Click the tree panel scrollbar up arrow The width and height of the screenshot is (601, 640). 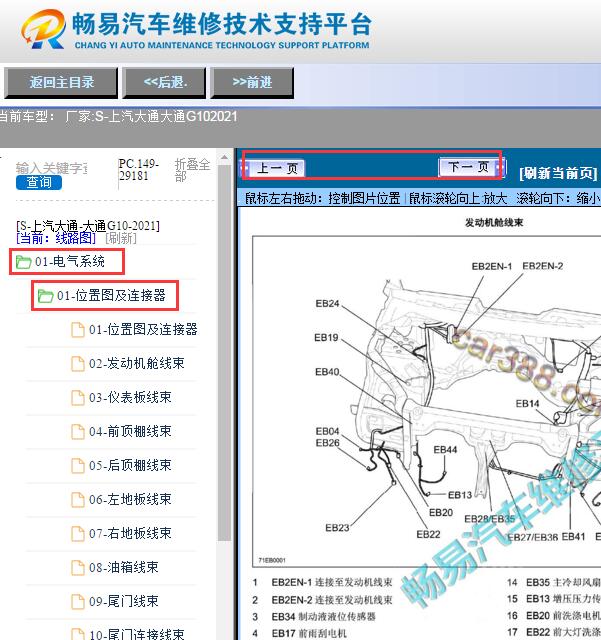click(225, 158)
